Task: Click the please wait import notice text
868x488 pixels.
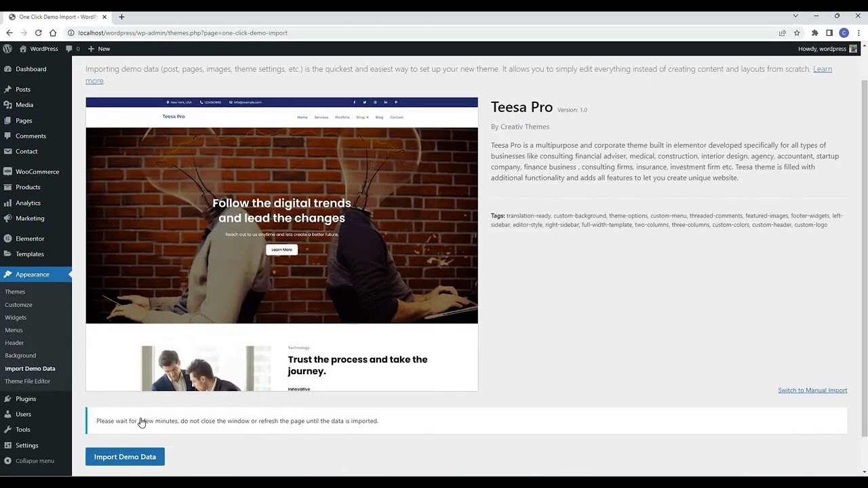Action: click(237, 421)
